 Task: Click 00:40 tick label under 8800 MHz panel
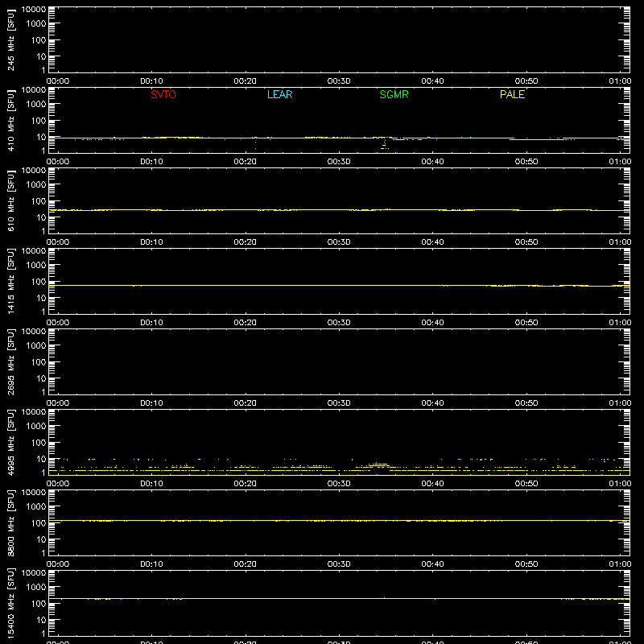[432, 564]
